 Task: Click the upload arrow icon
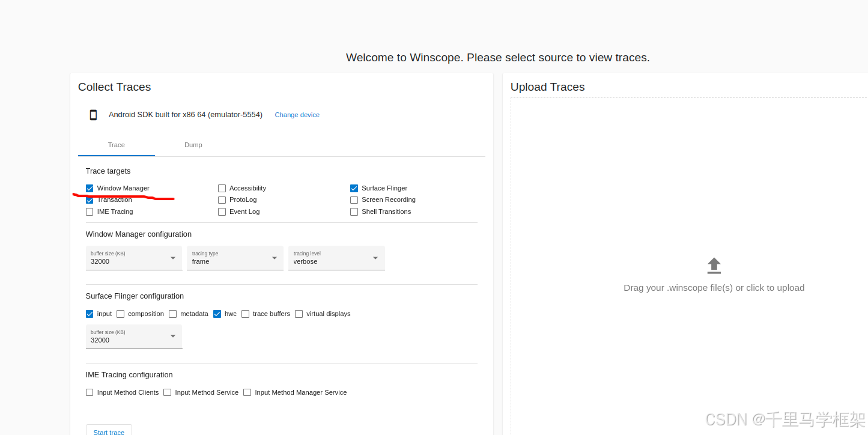(x=714, y=266)
